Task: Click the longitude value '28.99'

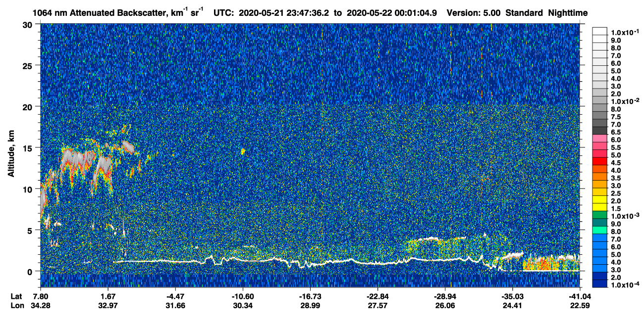Action: click(x=310, y=305)
